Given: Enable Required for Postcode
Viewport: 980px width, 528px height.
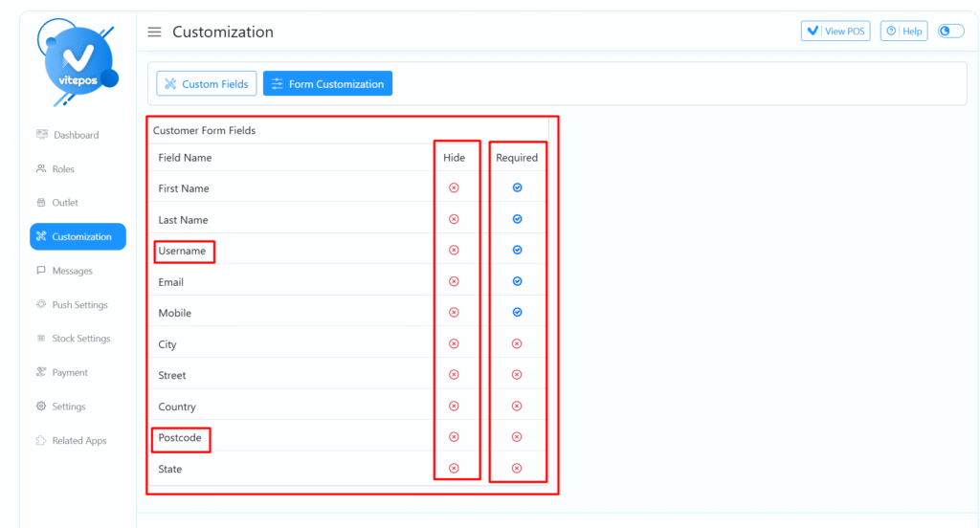Looking at the screenshot, I should (517, 437).
